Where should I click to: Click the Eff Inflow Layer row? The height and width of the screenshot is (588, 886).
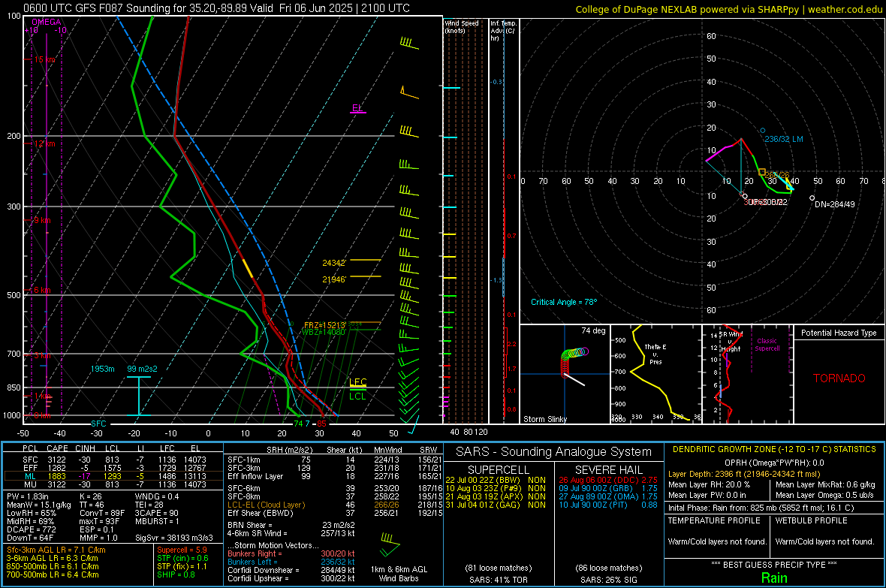pyautogui.click(x=335, y=476)
